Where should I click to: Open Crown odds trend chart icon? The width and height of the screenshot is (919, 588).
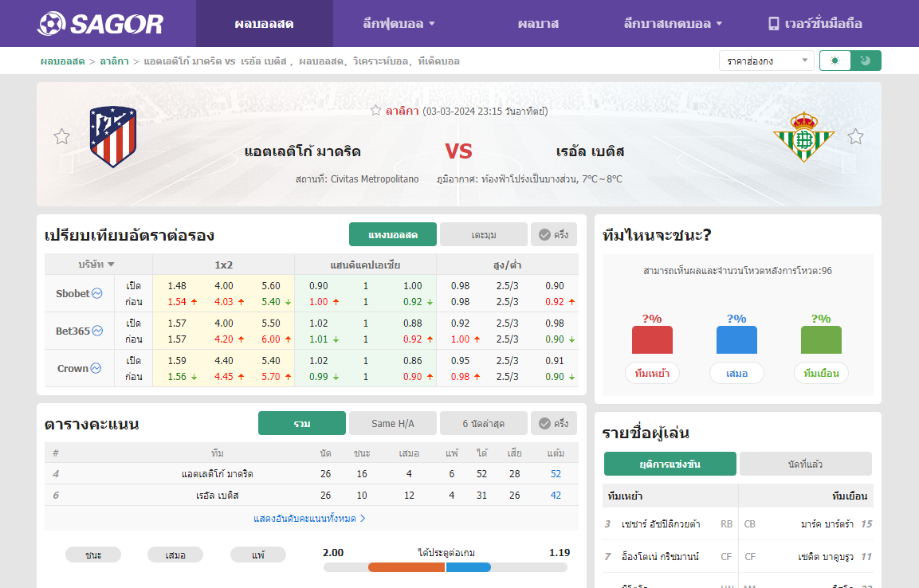coord(96,368)
